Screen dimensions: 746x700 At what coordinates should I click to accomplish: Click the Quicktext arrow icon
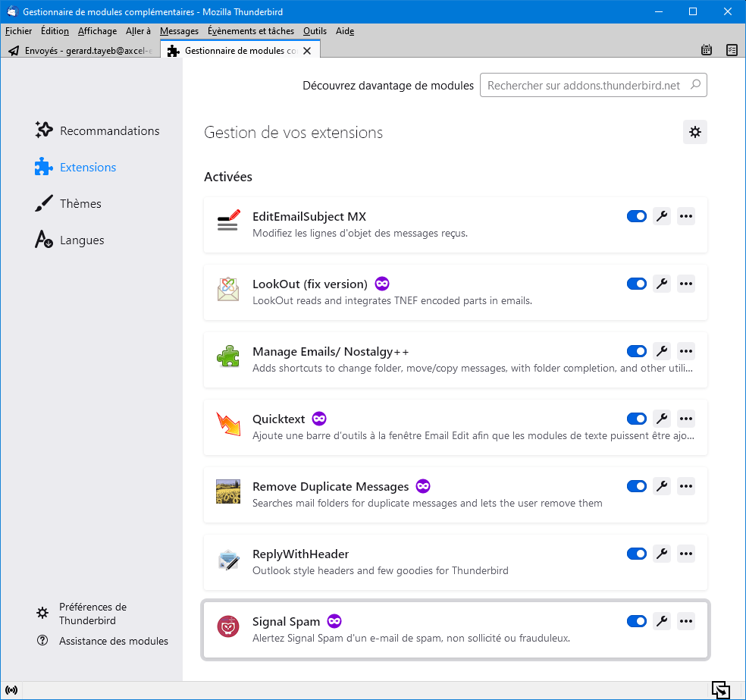pyautogui.click(x=228, y=424)
